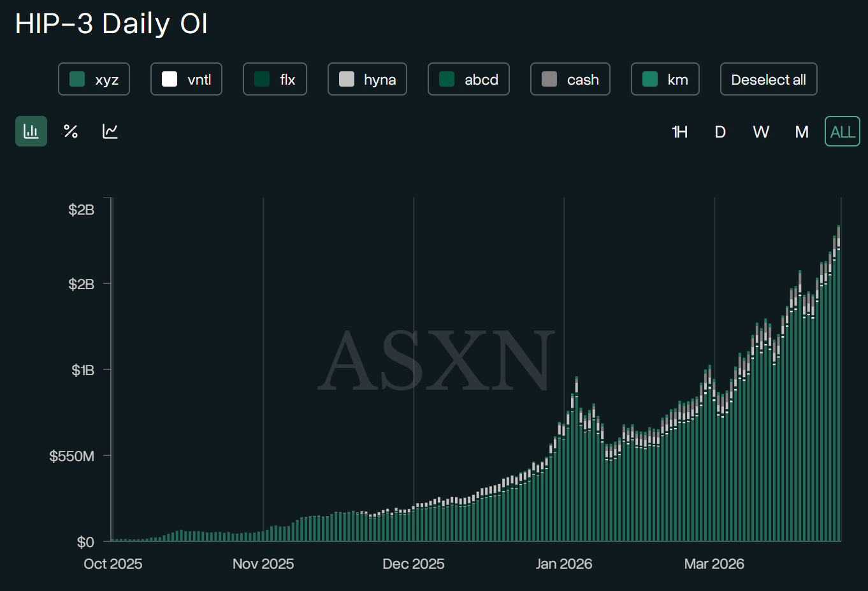The width and height of the screenshot is (868, 591).
Task: Switch to daily (D) timeframe
Action: pos(720,131)
